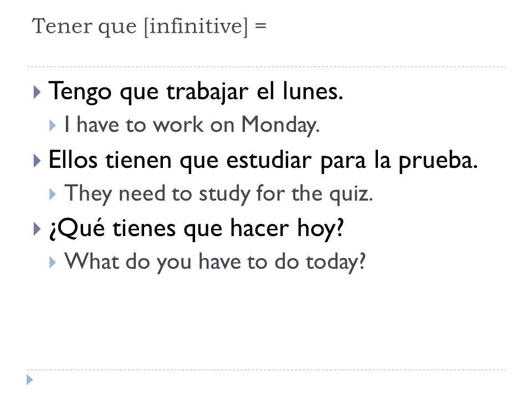Viewport: 532px width, 399px height.
Task: Click the bullet arrow beside 'Ellos tienen que estudiar'
Action: pyautogui.click(x=37, y=161)
